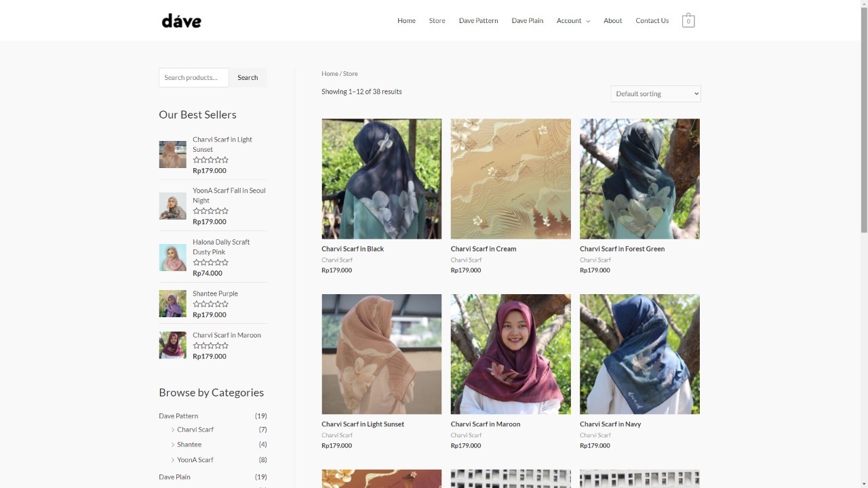Image resolution: width=868 pixels, height=488 pixels.
Task: Open the shopping cart icon
Action: pyautogui.click(x=688, y=21)
